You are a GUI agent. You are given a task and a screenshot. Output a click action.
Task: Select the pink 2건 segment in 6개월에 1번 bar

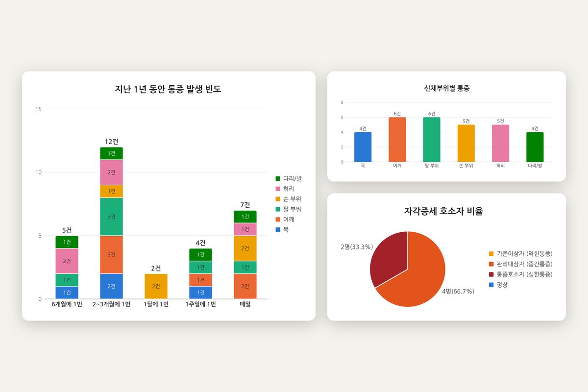[67, 261]
